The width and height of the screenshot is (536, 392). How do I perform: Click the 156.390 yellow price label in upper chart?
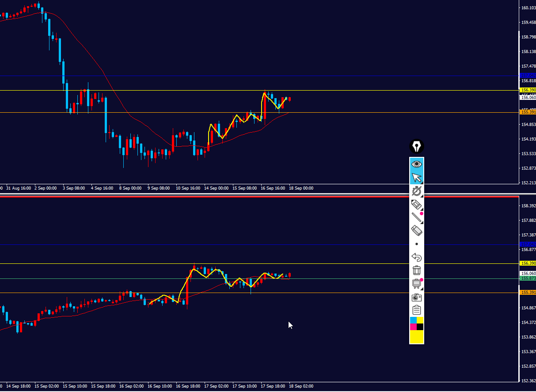(528, 90)
